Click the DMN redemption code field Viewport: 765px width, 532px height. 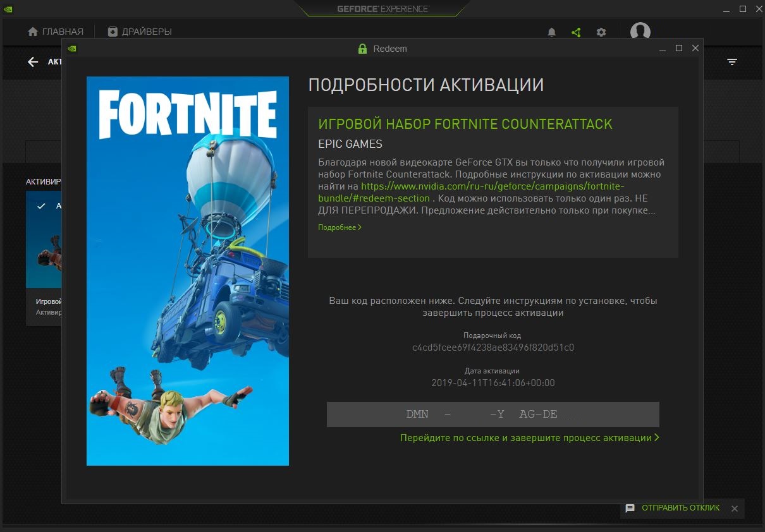pos(493,414)
